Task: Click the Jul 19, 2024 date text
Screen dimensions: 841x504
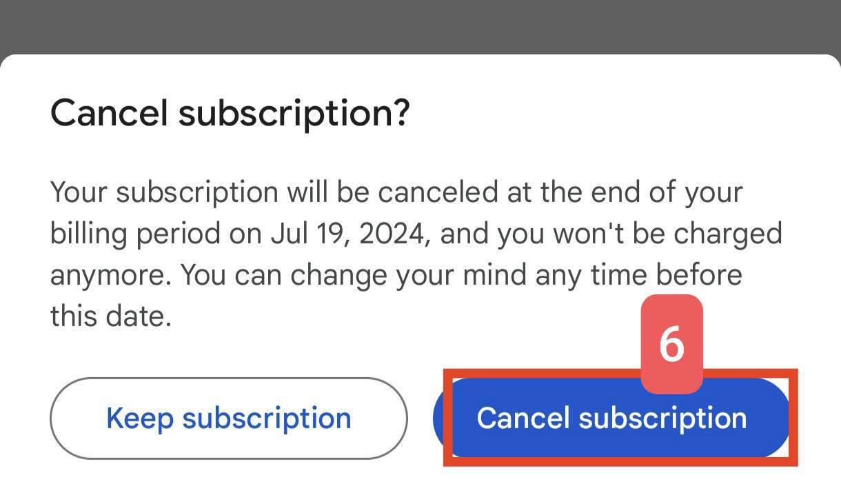Action: click(351, 234)
